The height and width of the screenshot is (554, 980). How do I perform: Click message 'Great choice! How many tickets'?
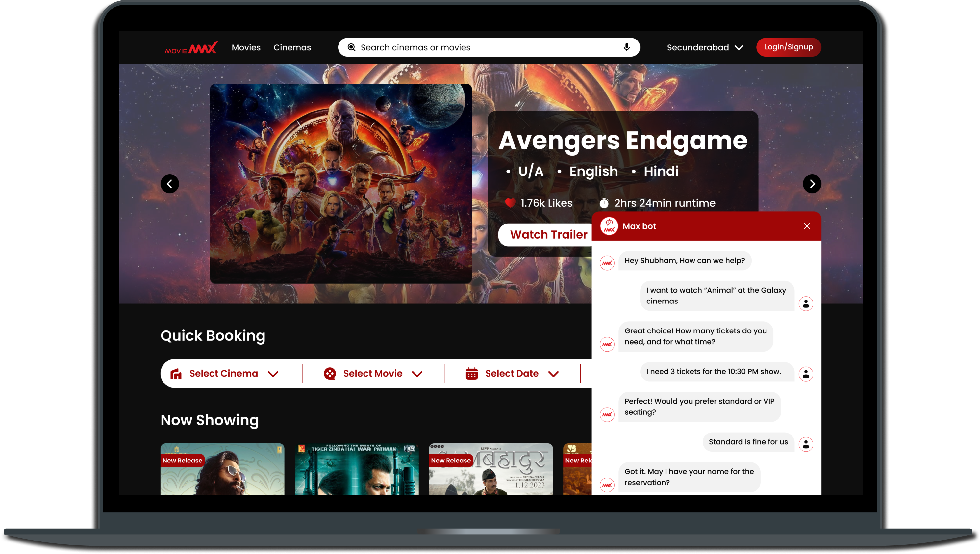click(696, 336)
